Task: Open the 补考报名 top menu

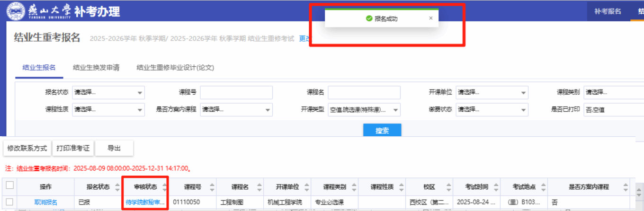Action: [608, 11]
